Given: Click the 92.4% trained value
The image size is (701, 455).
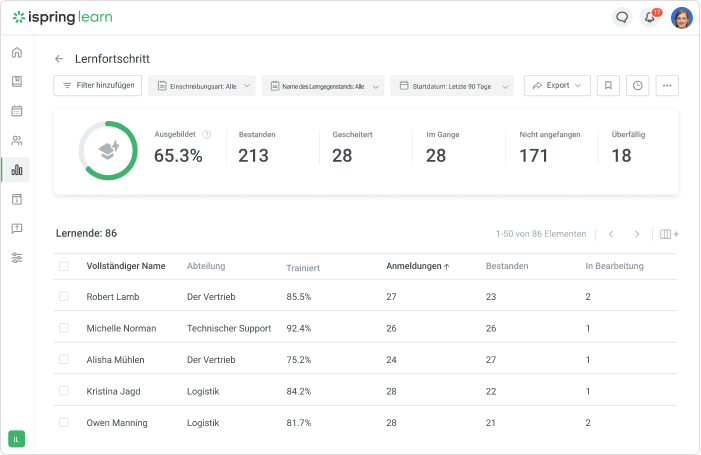Looking at the screenshot, I should pos(299,329).
